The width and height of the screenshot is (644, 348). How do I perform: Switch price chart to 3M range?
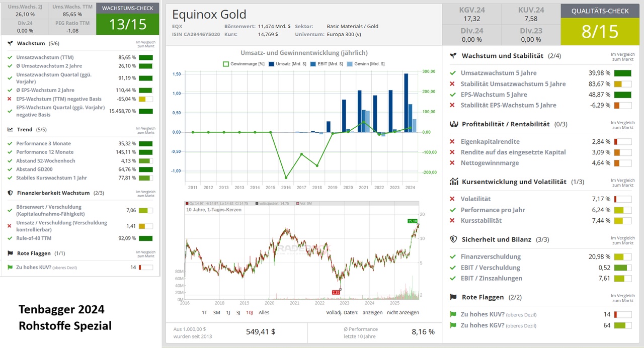point(216,312)
